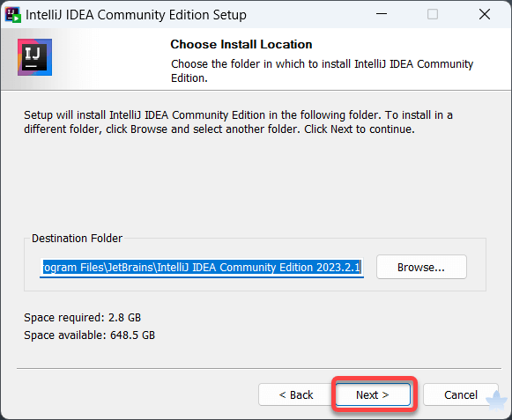
Task: Click the disabled maximize button
Action: [x=433, y=14]
